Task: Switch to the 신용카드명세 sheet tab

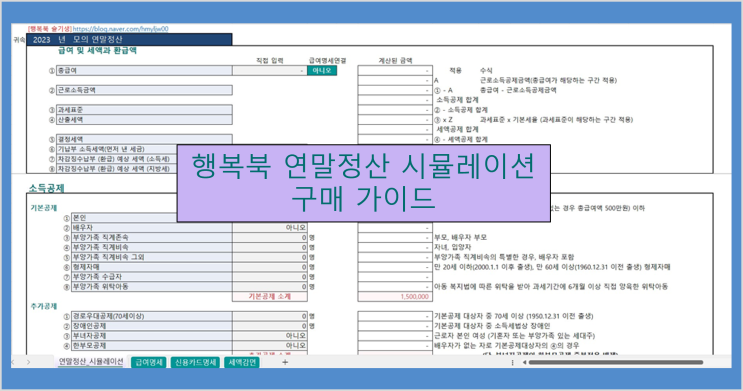Action: coord(195,363)
